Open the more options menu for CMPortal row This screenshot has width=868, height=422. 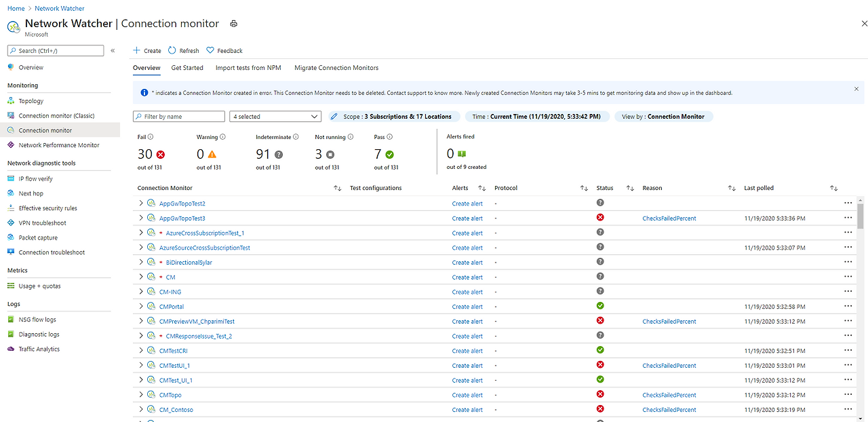click(x=848, y=306)
